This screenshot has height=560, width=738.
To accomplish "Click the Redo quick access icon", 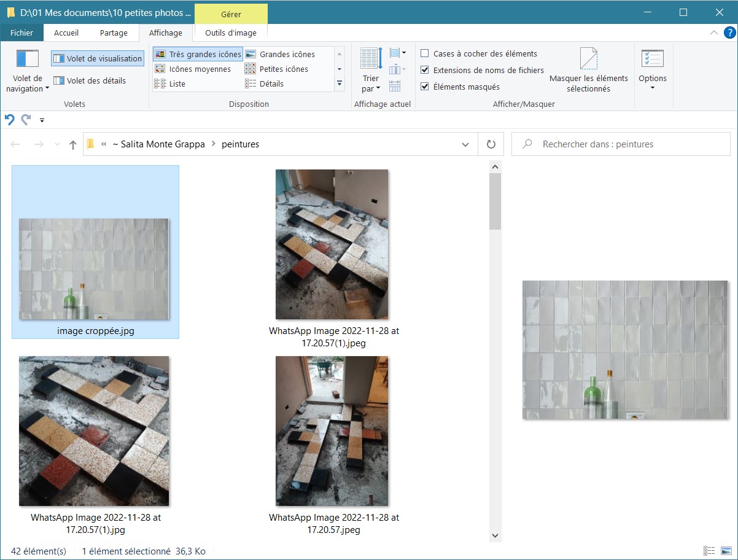I will pos(26,120).
